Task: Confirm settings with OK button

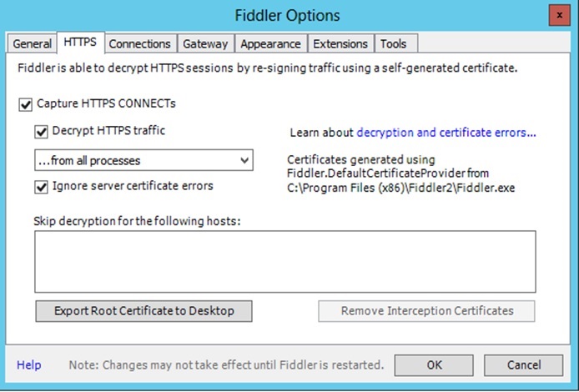Action: [434, 365]
